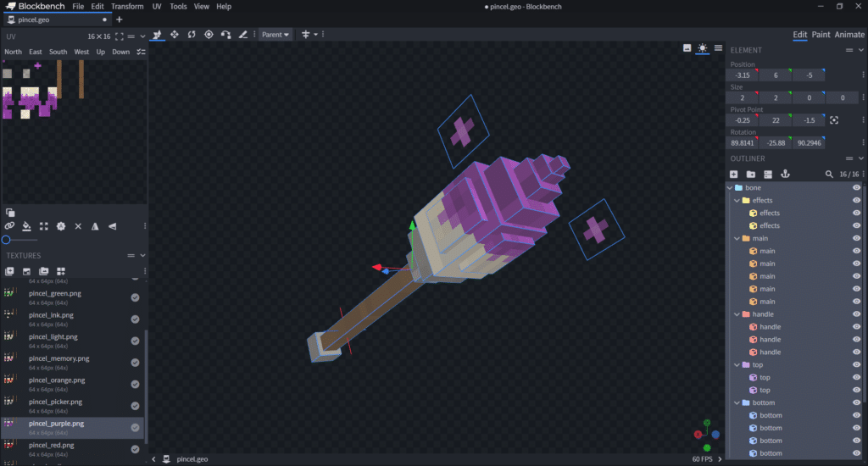Image resolution: width=868 pixels, height=466 pixels.
Task: Toggle visibility of the top folder
Action: click(x=856, y=364)
